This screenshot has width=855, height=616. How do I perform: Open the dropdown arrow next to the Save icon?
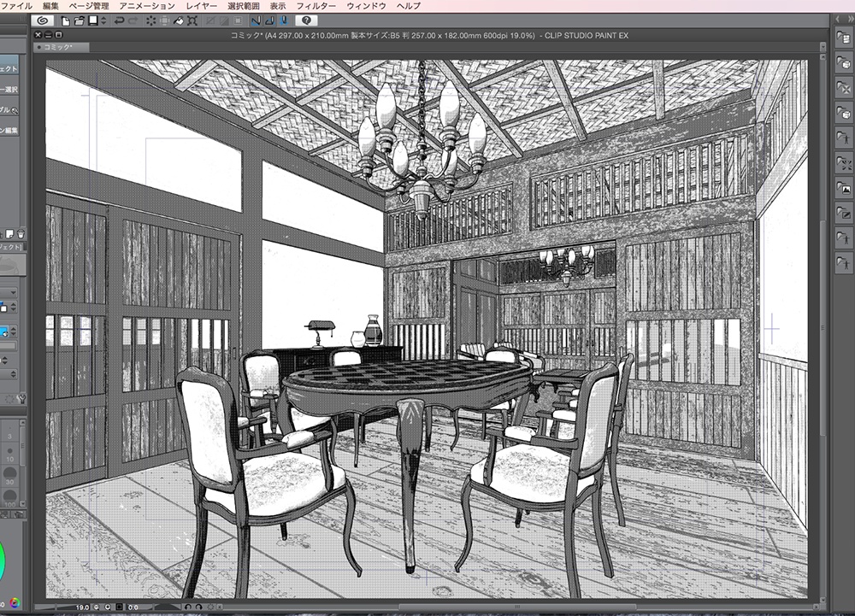(x=103, y=24)
